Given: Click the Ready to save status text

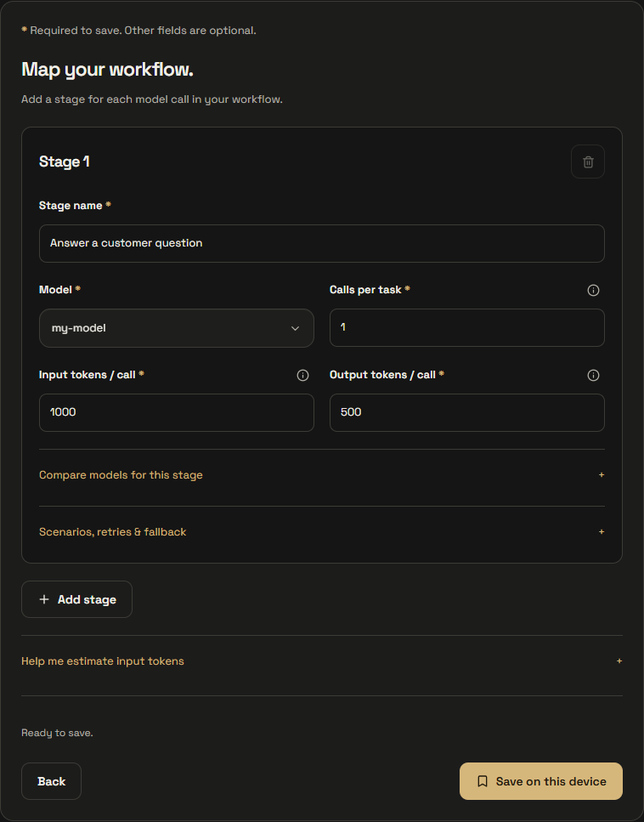Looking at the screenshot, I should click(57, 733).
